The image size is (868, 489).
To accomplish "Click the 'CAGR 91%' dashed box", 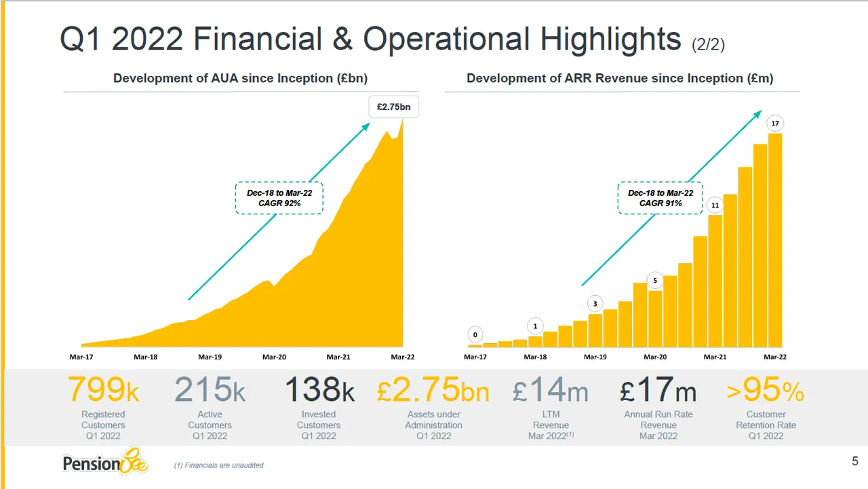I will pyautogui.click(x=660, y=198).
